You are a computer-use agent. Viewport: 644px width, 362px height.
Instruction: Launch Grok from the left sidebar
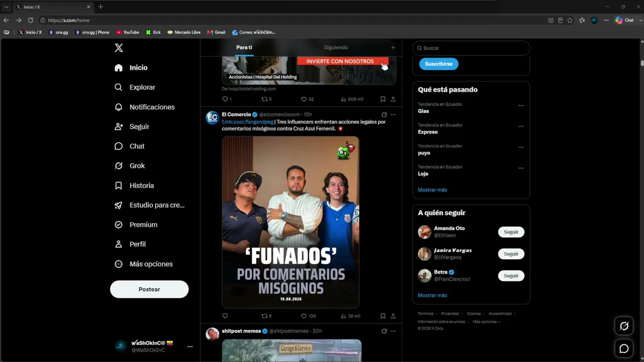pos(129,166)
